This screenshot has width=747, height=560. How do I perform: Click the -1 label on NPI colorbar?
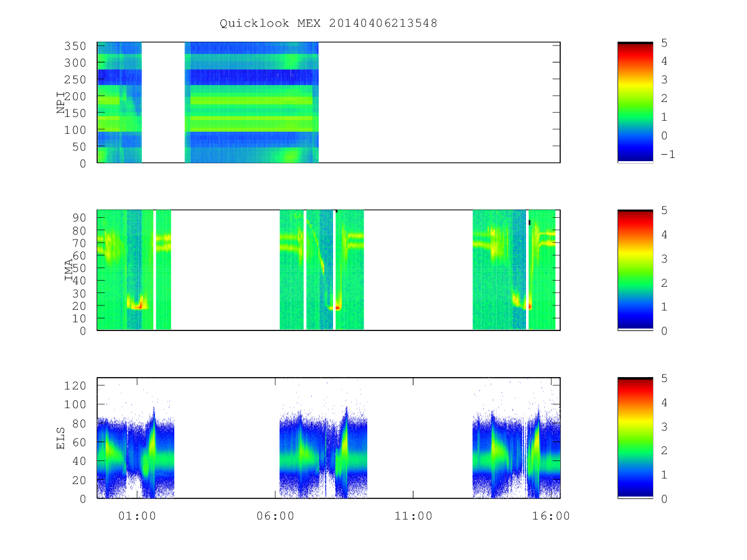667,154
